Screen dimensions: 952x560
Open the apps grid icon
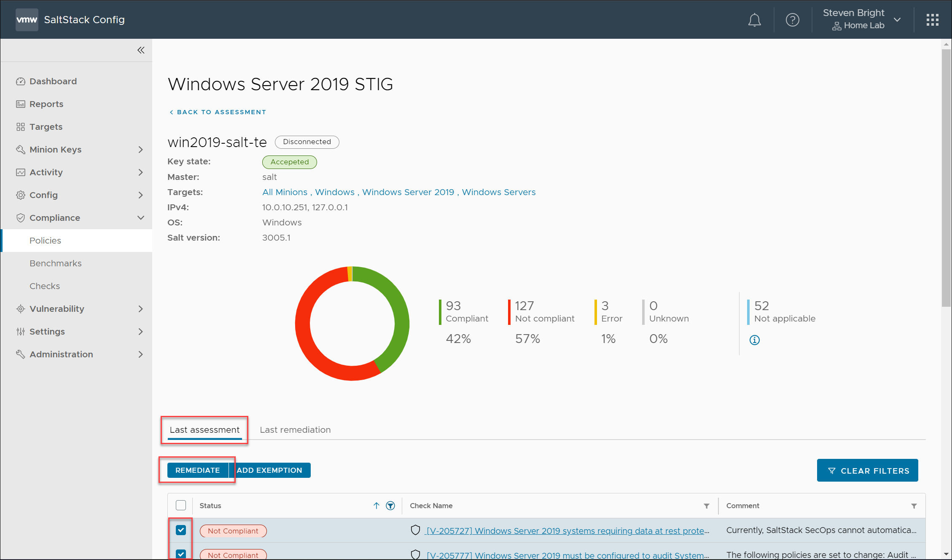[932, 20]
